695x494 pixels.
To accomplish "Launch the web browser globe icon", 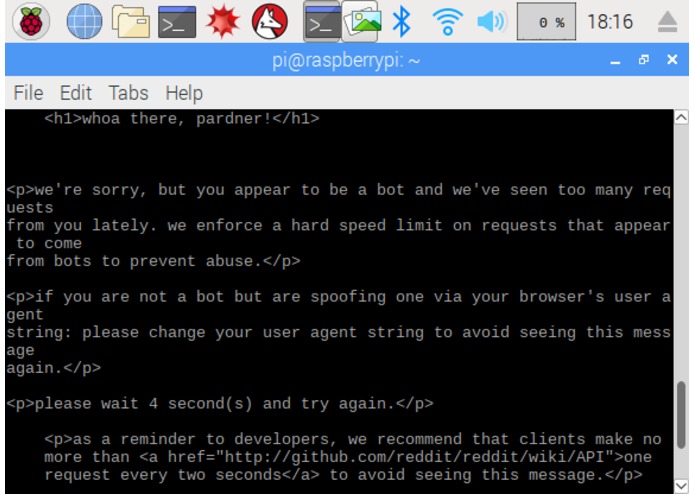I will 84,21.
